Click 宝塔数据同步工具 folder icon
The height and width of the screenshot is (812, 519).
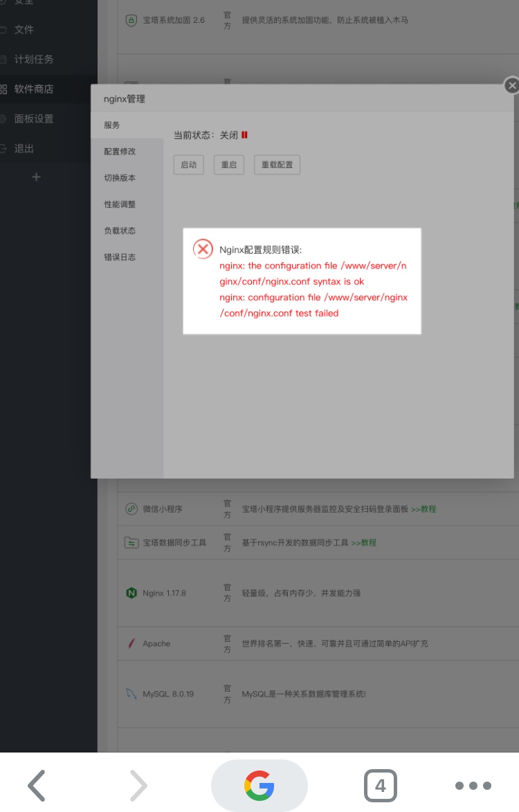click(131, 542)
